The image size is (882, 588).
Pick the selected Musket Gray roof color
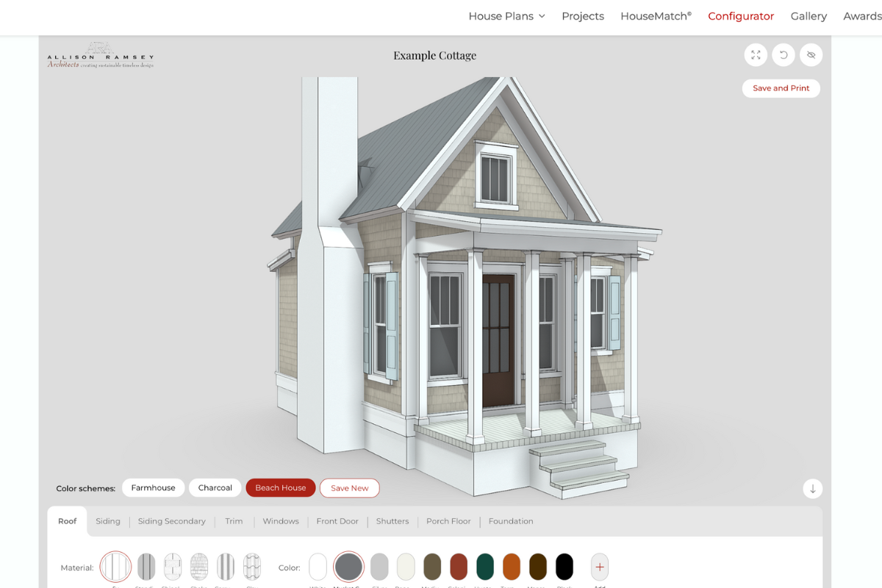[x=348, y=567]
